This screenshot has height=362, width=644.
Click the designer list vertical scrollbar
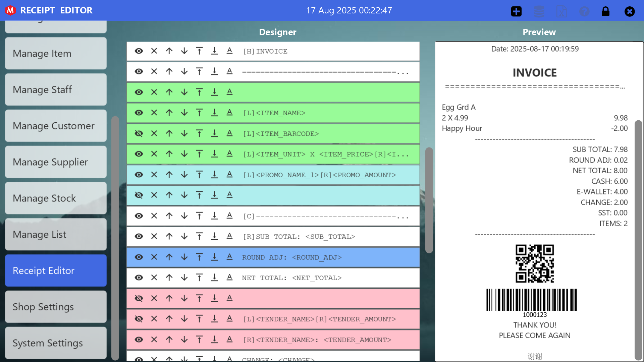[429, 200]
